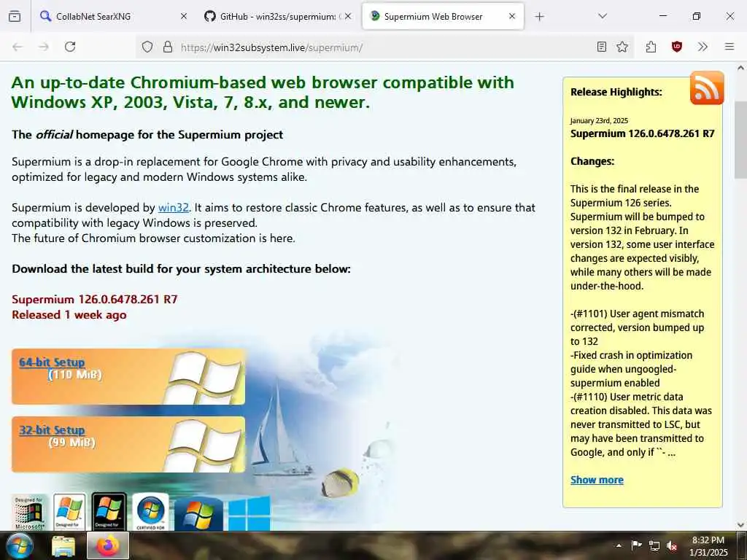Open Firefox View tab overview icon

[x=15, y=16]
